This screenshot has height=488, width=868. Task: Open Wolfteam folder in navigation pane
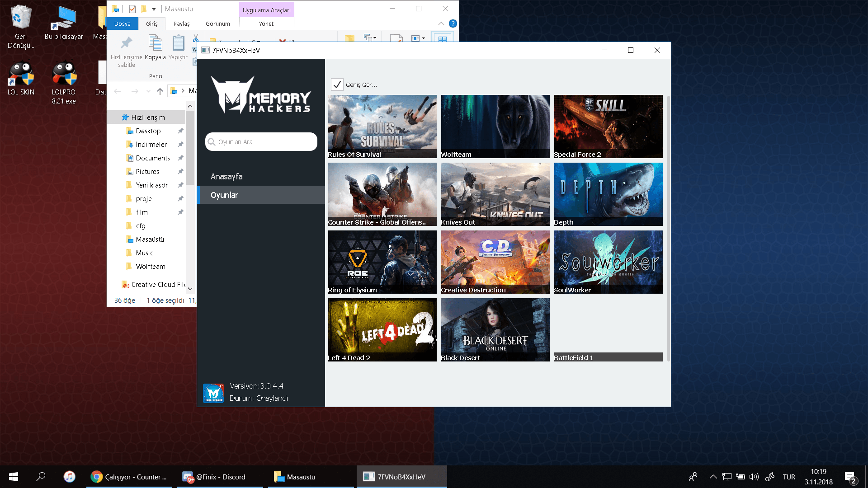tap(146, 267)
